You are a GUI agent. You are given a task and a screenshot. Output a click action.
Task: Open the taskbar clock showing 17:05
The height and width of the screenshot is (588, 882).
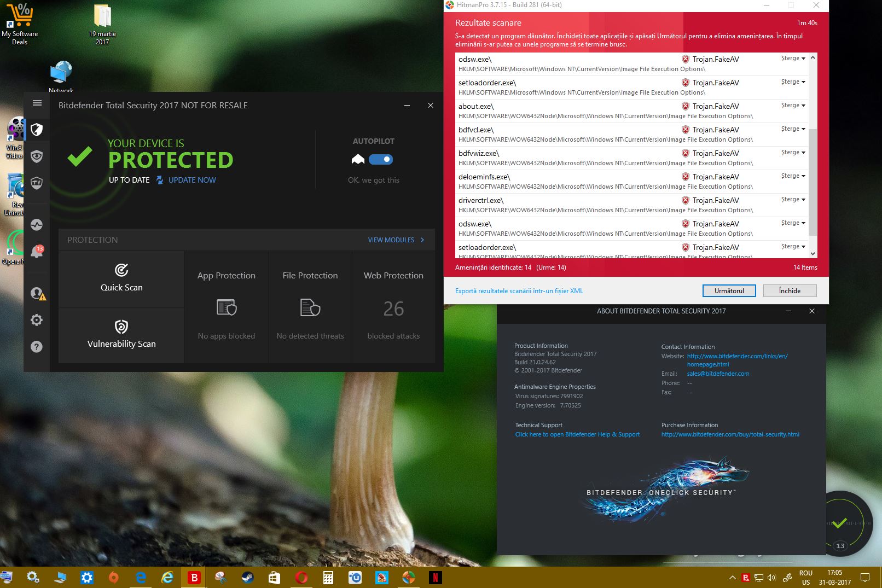(x=835, y=578)
